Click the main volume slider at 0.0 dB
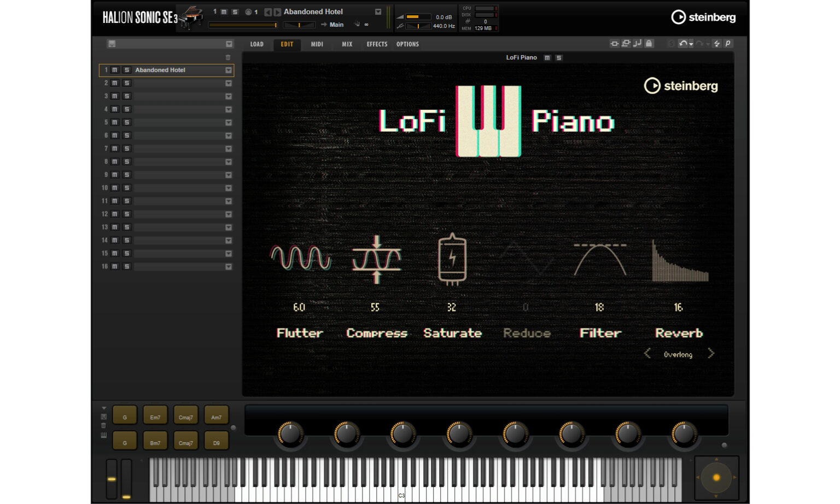 (418, 17)
